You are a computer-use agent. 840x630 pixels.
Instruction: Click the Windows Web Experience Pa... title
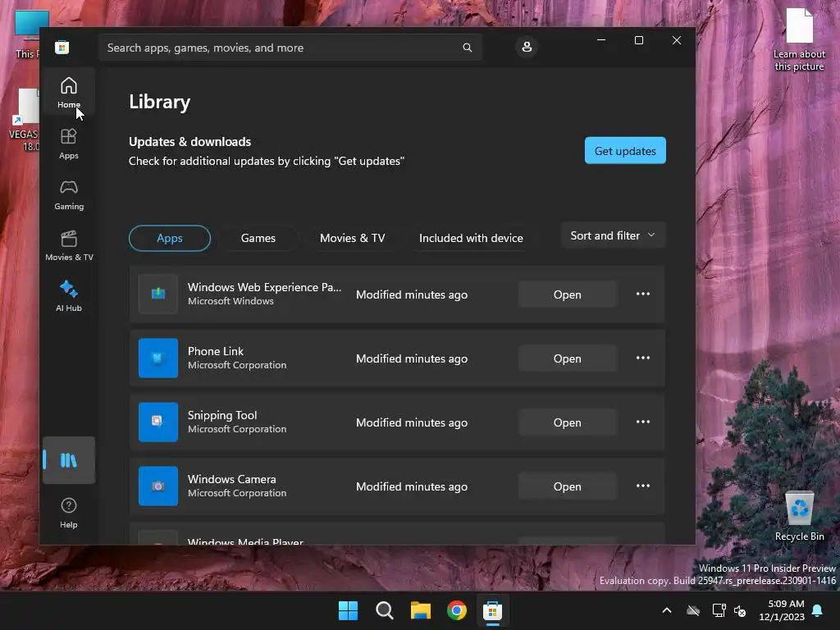pyautogui.click(x=265, y=287)
